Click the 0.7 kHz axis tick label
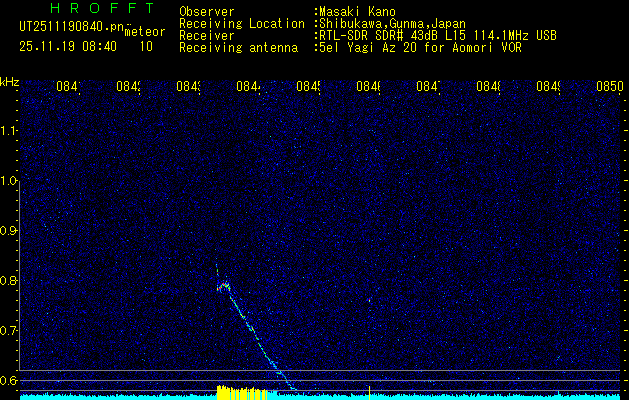 8,331
